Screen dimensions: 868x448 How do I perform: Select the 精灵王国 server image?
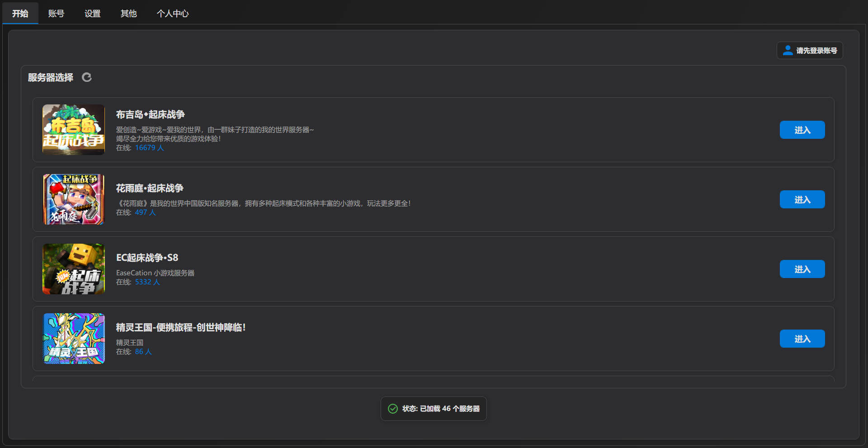point(74,339)
